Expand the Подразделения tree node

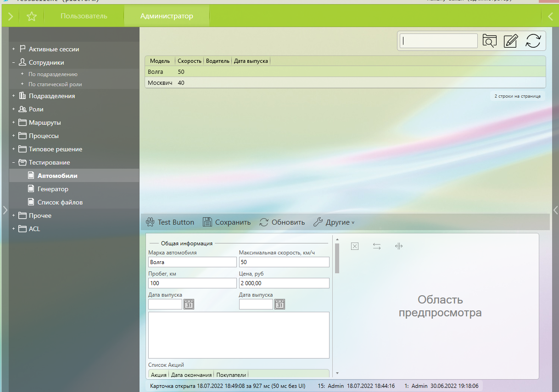tap(14, 96)
